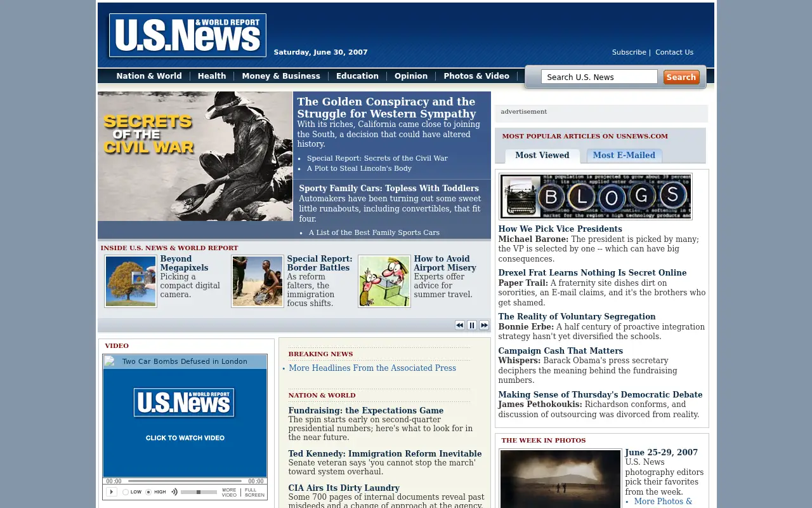
Task: Open the Nation & World menu
Action: pyautogui.click(x=149, y=76)
